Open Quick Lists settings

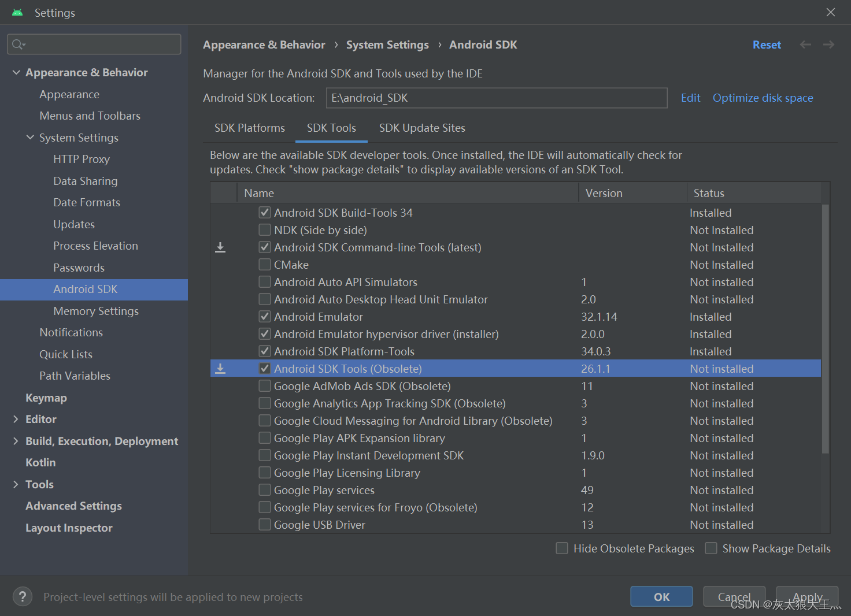tap(66, 354)
